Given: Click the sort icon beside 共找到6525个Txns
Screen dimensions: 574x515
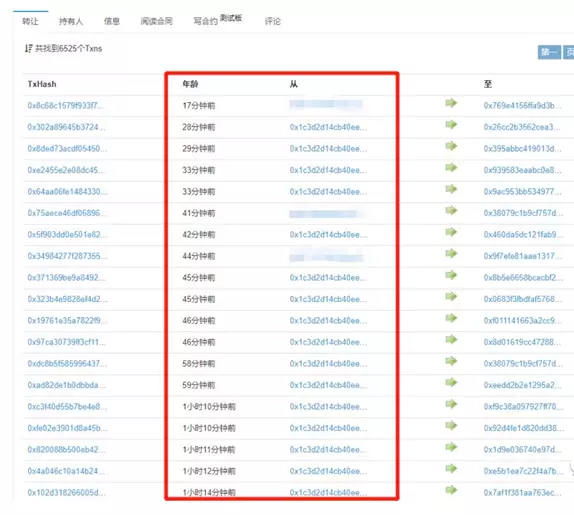Looking at the screenshot, I should click(x=28, y=48).
